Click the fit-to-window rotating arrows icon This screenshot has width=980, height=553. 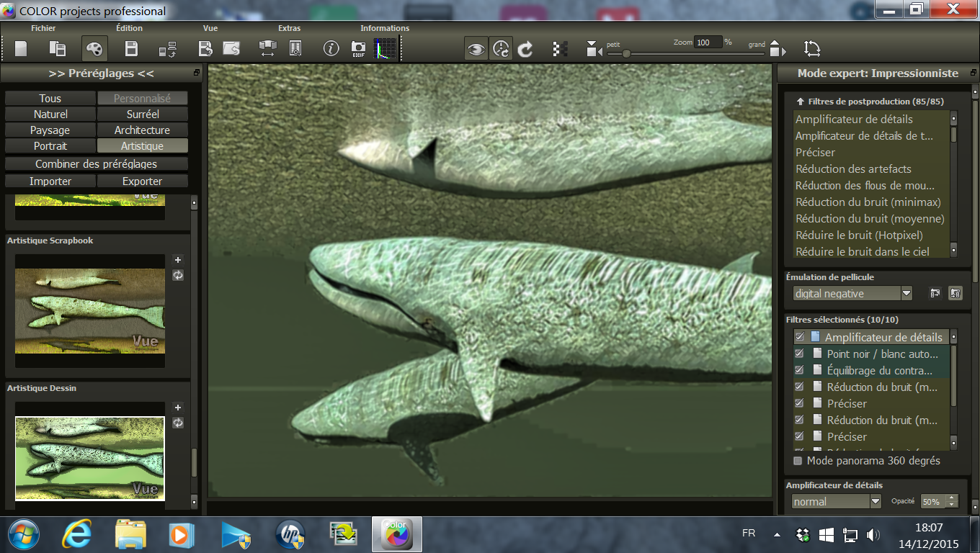[x=812, y=48]
